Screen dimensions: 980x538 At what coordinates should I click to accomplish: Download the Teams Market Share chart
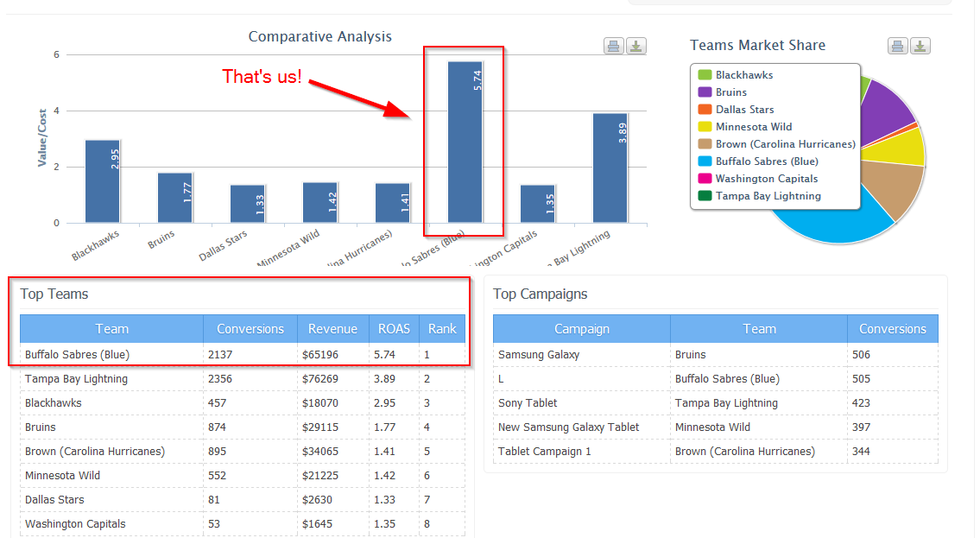coord(920,46)
